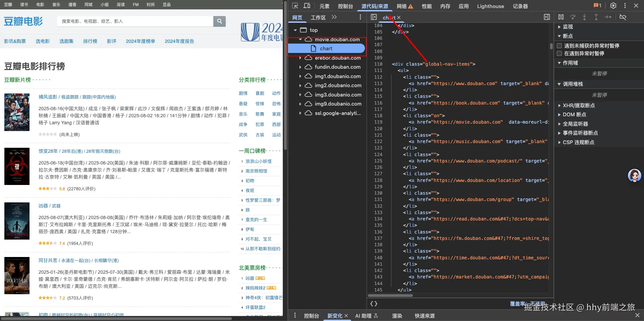Hide the debugger sidebar
644x321 pixels.
tap(547, 17)
